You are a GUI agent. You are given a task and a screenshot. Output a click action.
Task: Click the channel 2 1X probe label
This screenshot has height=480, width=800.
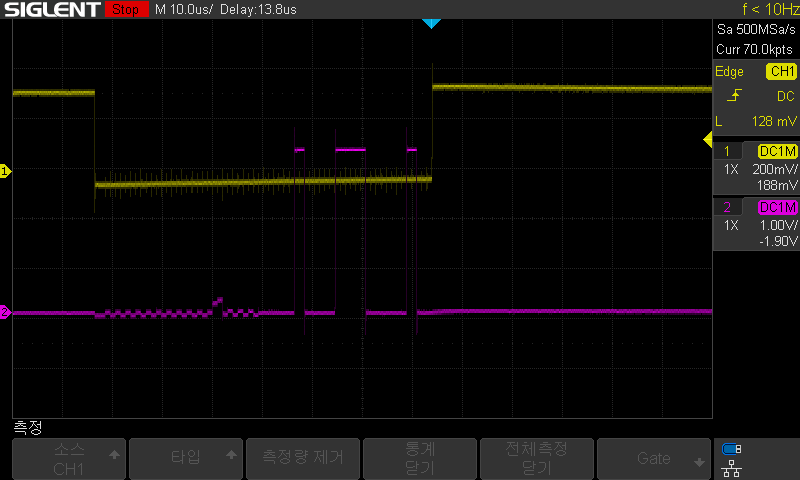click(x=731, y=225)
